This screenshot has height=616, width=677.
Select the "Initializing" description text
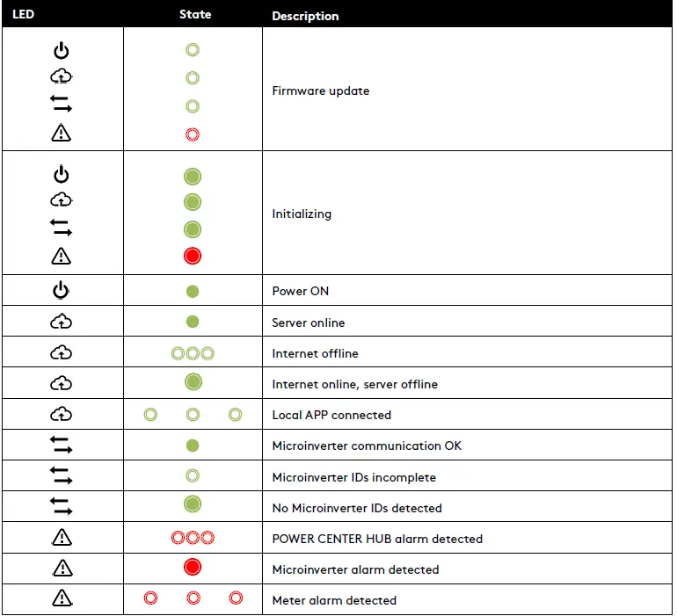(x=302, y=214)
